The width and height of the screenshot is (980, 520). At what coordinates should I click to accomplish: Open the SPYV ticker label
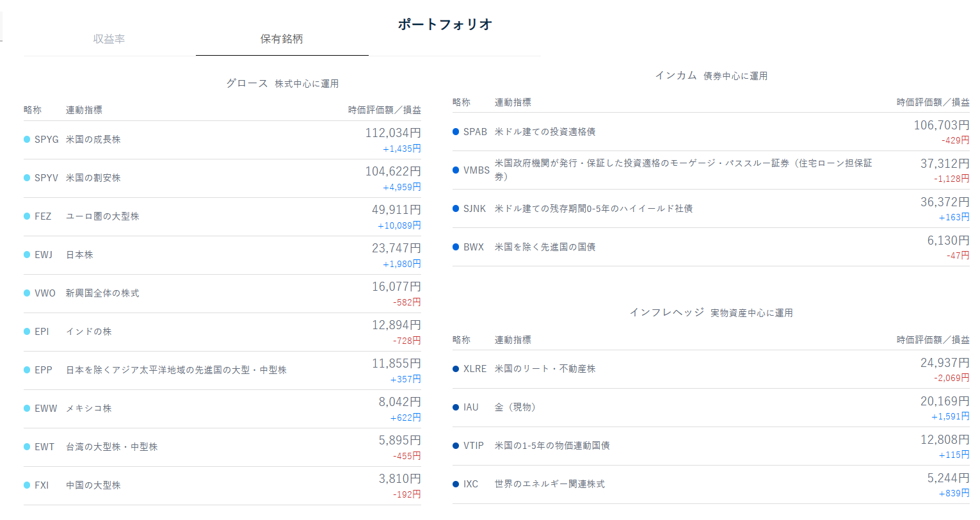46,177
